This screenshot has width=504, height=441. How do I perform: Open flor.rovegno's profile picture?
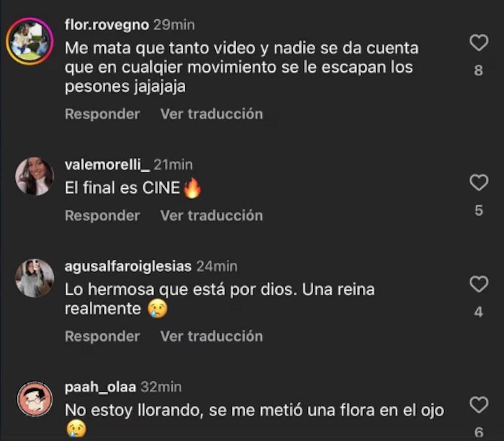tap(30, 41)
